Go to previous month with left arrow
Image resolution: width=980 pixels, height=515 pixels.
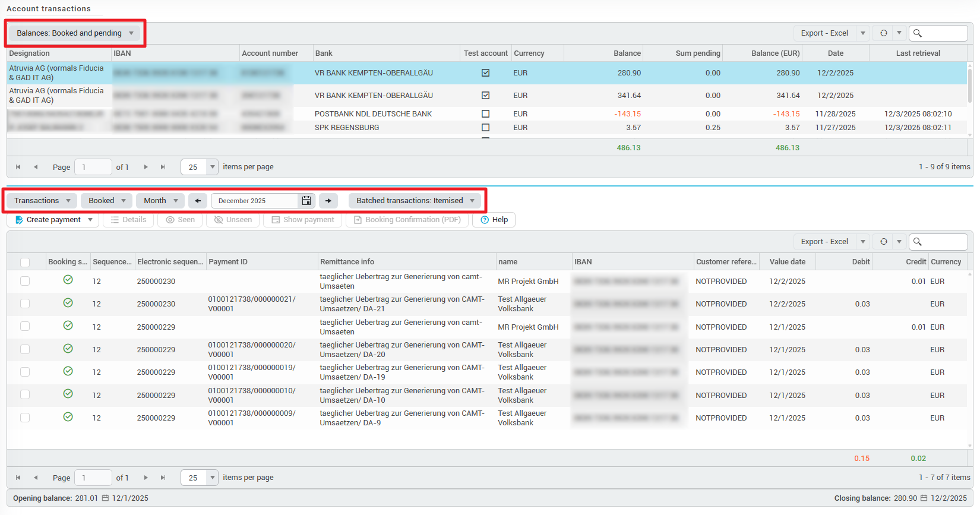tap(198, 201)
